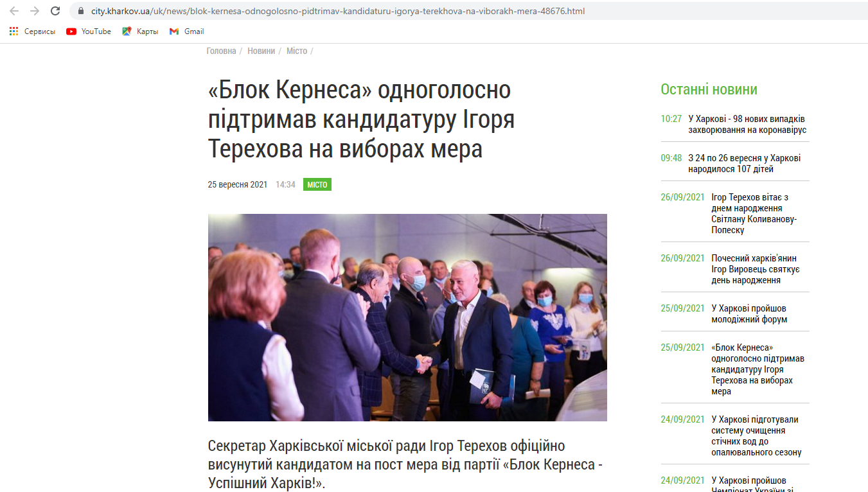Screen dimensions: 868x492
Task: Open the YouTube bookmark
Action: click(89, 31)
